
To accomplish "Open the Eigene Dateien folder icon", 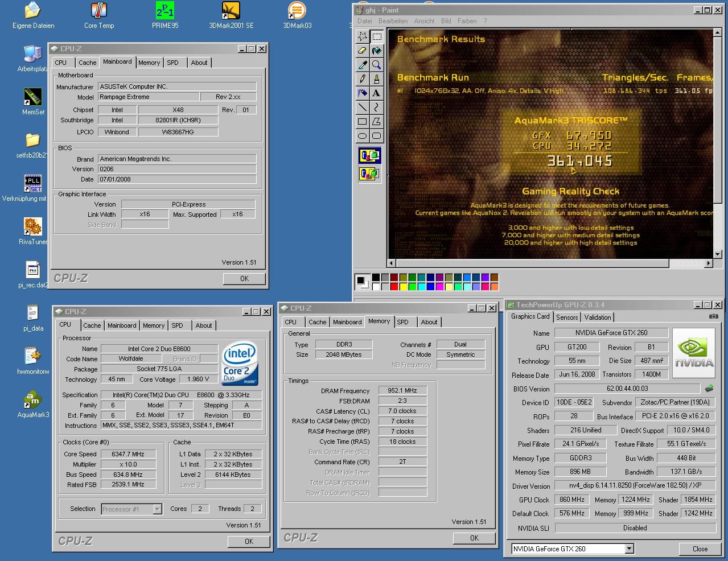I will pyautogui.click(x=33, y=15).
